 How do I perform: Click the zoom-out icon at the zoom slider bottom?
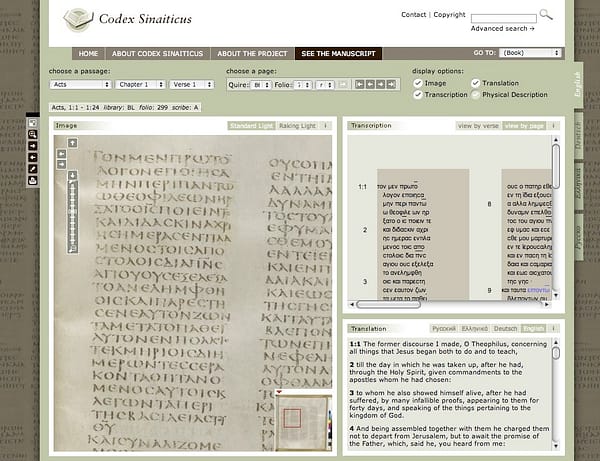[x=72, y=250]
